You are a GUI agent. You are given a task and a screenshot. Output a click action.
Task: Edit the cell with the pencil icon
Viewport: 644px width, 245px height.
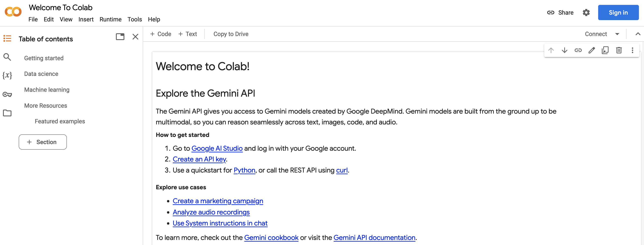coord(592,50)
